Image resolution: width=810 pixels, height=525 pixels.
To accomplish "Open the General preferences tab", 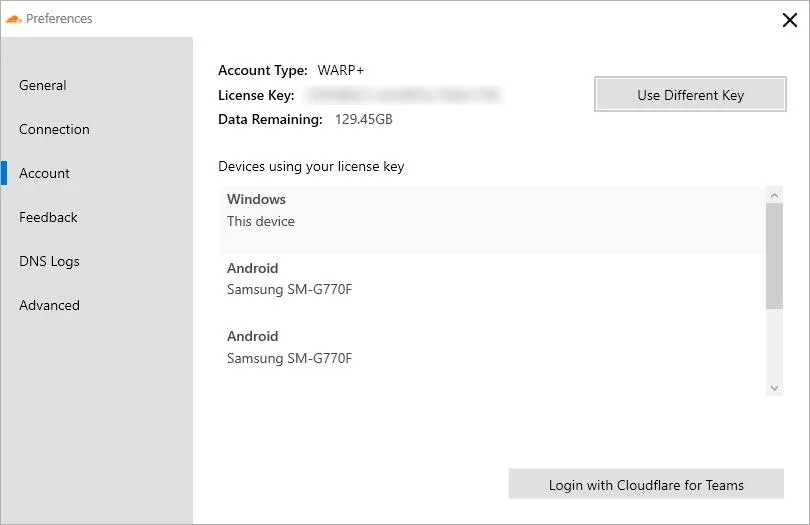I will (x=43, y=86).
